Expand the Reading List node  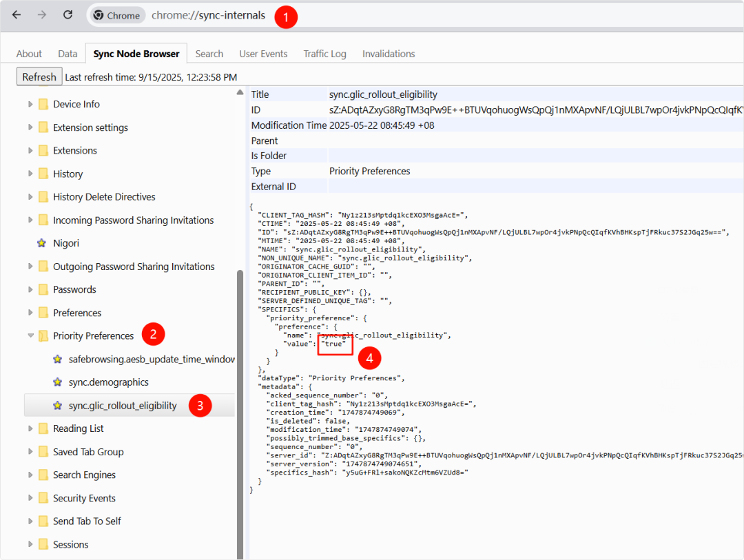(x=30, y=428)
